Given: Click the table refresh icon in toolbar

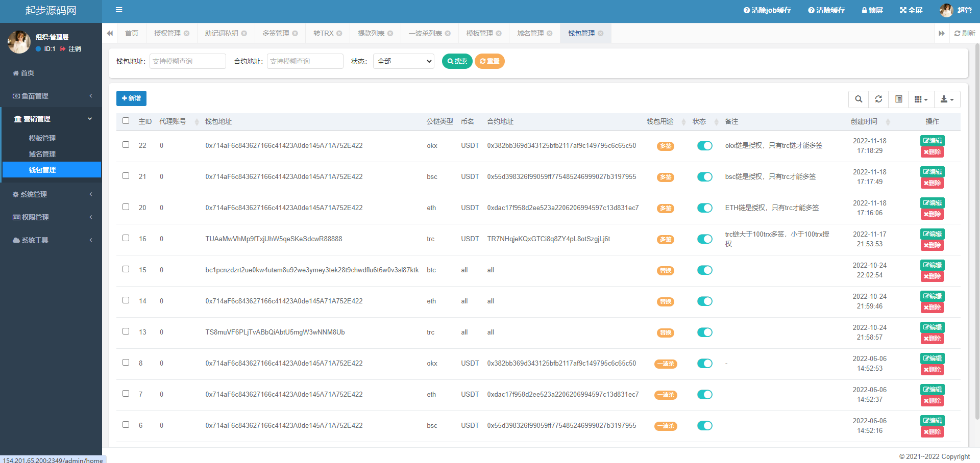Looking at the screenshot, I should pyautogui.click(x=878, y=99).
